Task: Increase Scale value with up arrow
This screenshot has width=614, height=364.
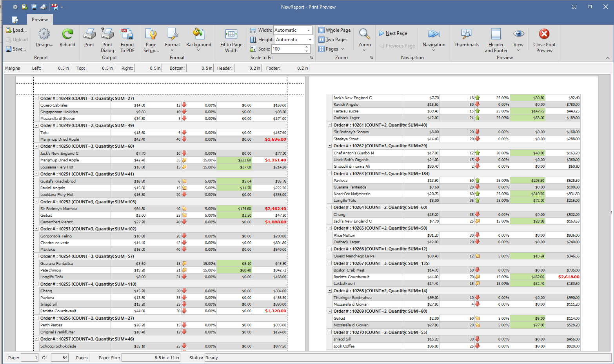Action: coord(307,47)
